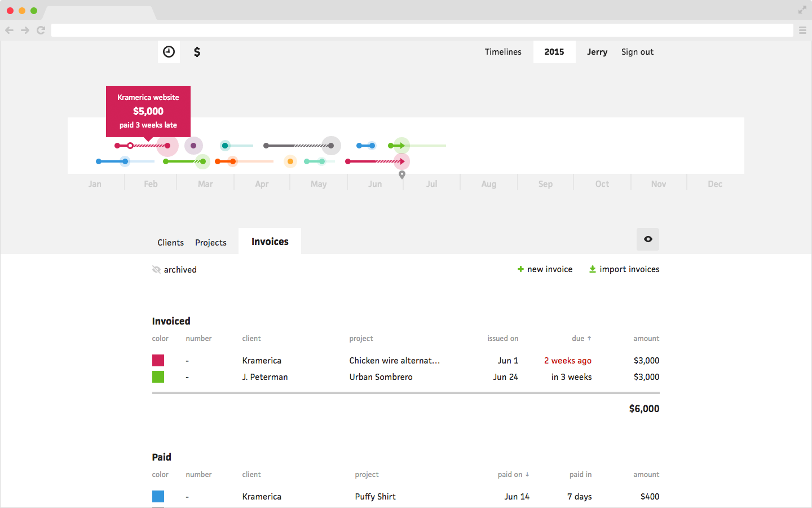Screen dimensions: 812x508
Task: Go forward with browser forward arrow
Action: [x=25, y=30]
